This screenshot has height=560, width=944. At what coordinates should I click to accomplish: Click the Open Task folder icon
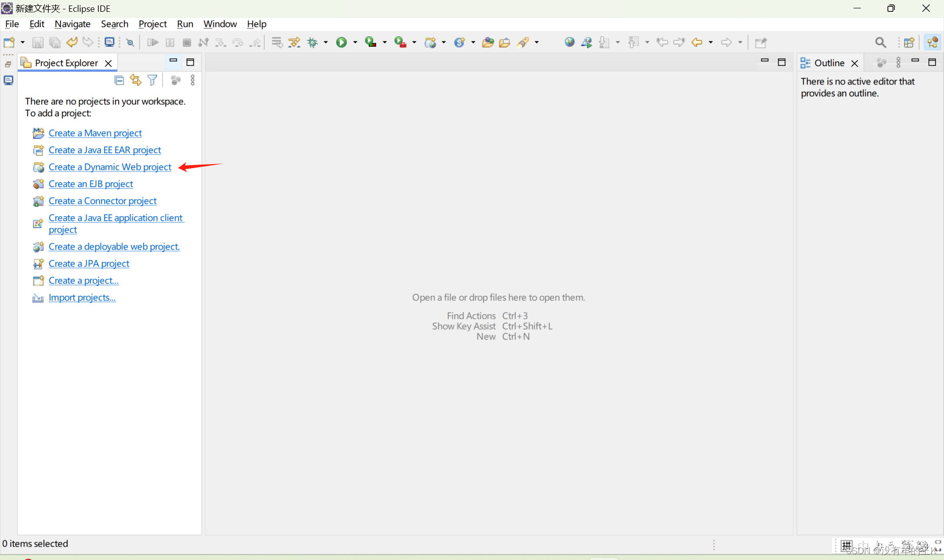[x=505, y=43]
